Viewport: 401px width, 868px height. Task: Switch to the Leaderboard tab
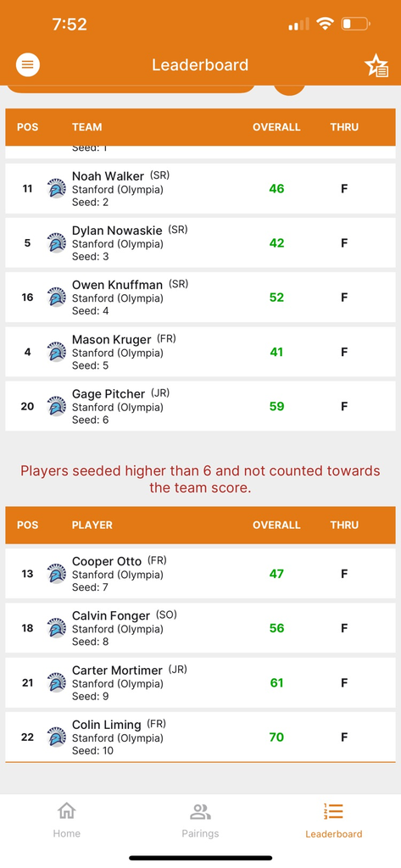click(x=333, y=821)
